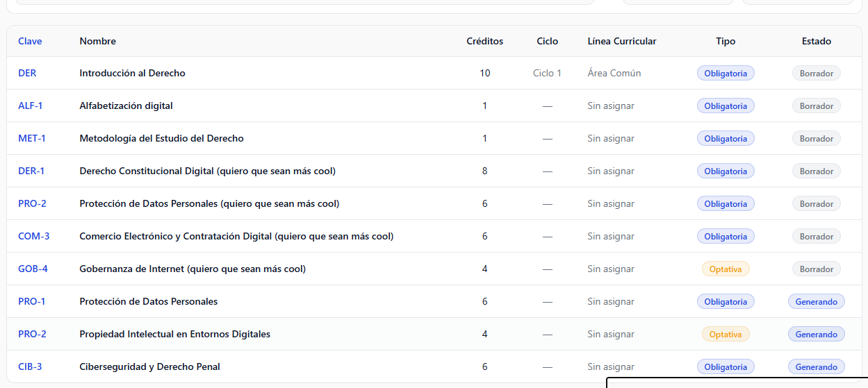
Task: Click the Obligatoria badge in Introducción al Derecho row
Action: 726,73
